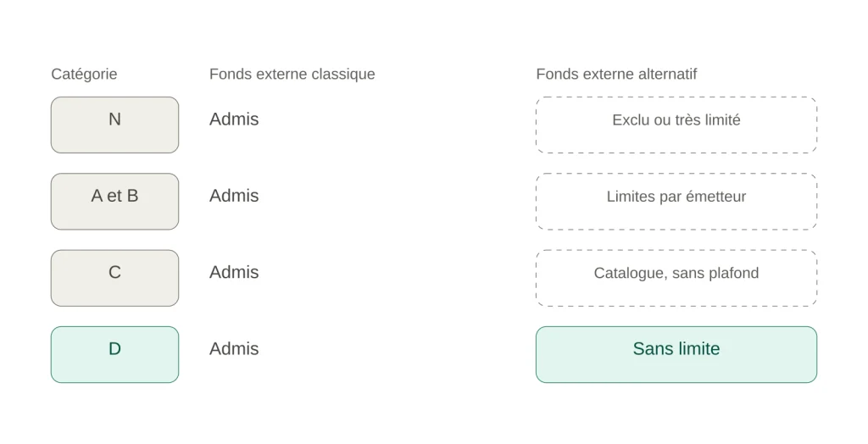Click the Fonds externe classique header
The width and height of the screenshot is (868, 444).
pyautogui.click(x=292, y=75)
